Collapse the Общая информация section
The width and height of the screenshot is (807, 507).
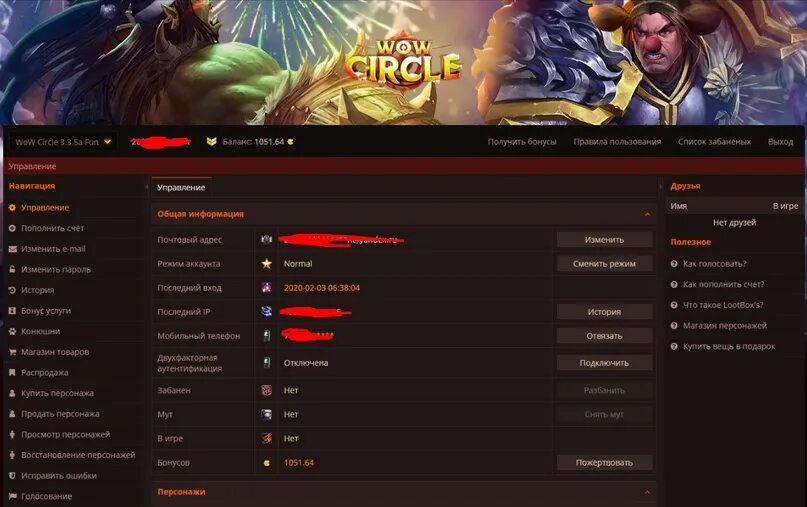point(647,214)
